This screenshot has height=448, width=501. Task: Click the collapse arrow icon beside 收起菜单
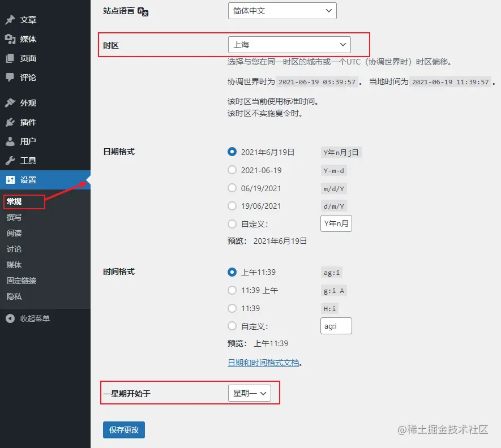(x=10, y=318)
